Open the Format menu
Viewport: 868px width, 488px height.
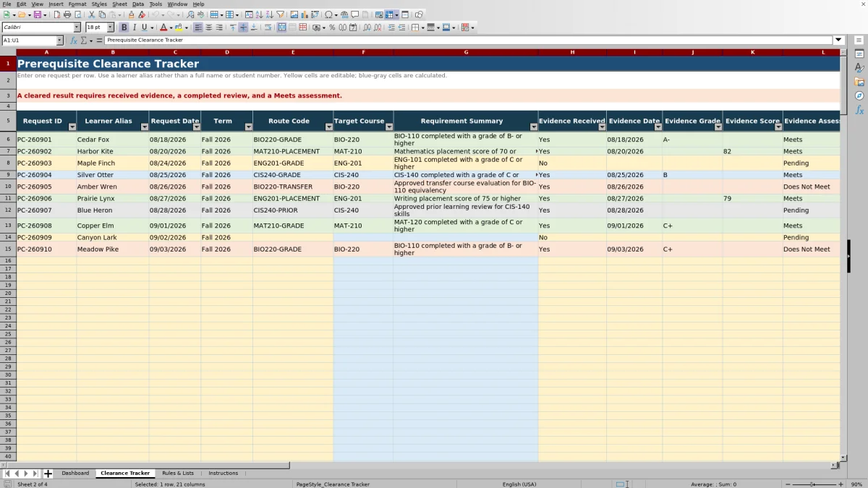pyautogui.click(x=77, y=4)
